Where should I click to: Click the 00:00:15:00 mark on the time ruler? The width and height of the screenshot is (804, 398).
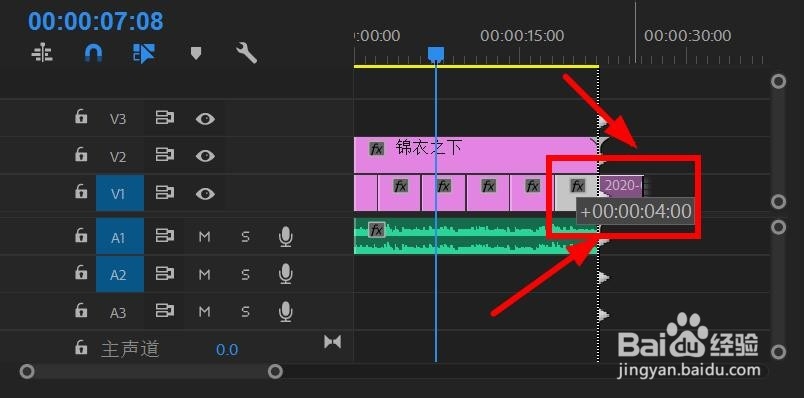[x=522, y=36]
